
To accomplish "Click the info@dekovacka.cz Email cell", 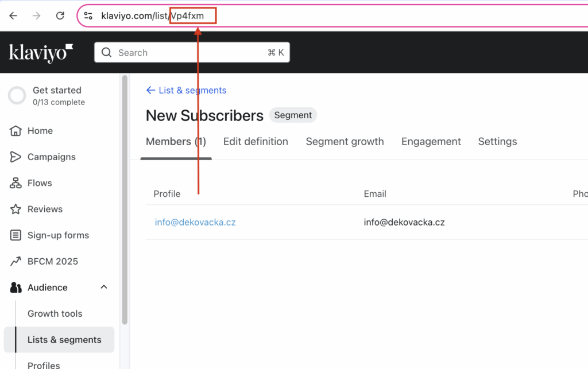I will [x=404, y=222].
